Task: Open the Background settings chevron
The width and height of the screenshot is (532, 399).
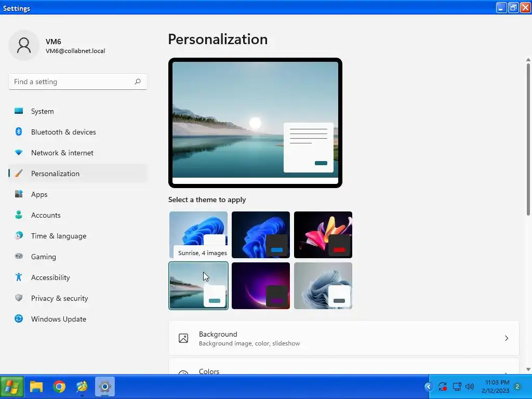Action: click(x=506, y=338)
